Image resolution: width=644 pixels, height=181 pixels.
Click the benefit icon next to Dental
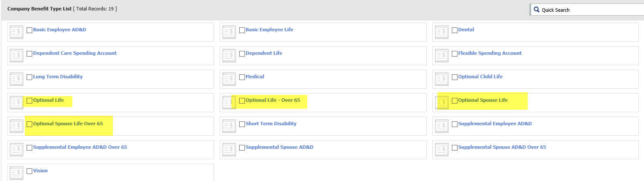click(x=442, y=32)
